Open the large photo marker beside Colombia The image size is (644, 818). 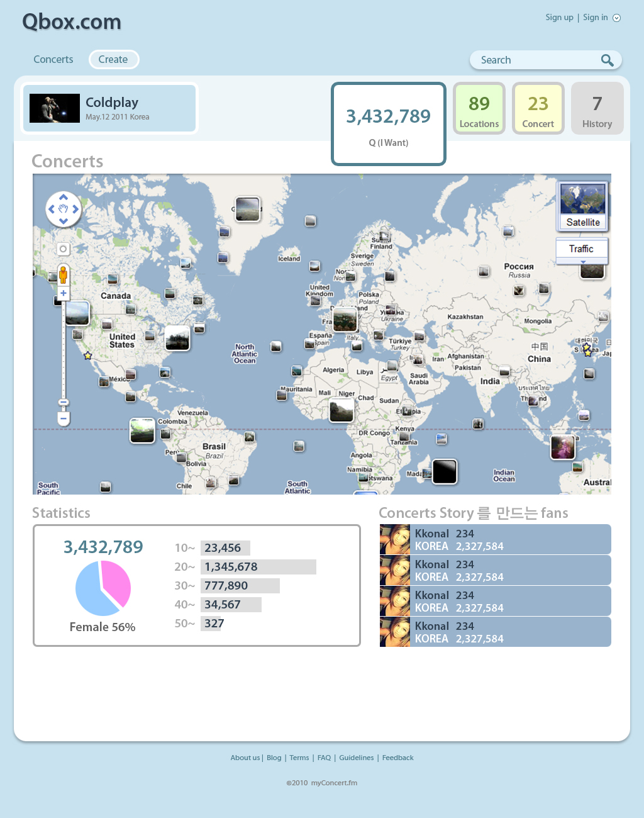[x=142, y=430]
